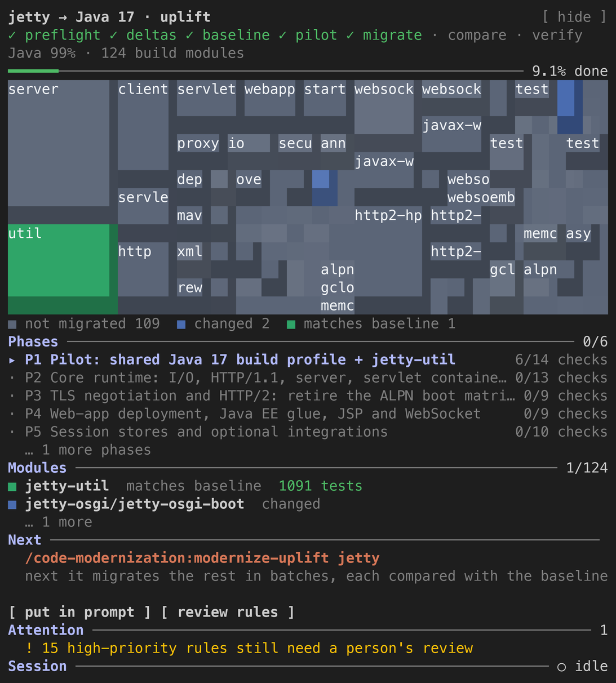Select the pilot stage

tap(308, 35)
